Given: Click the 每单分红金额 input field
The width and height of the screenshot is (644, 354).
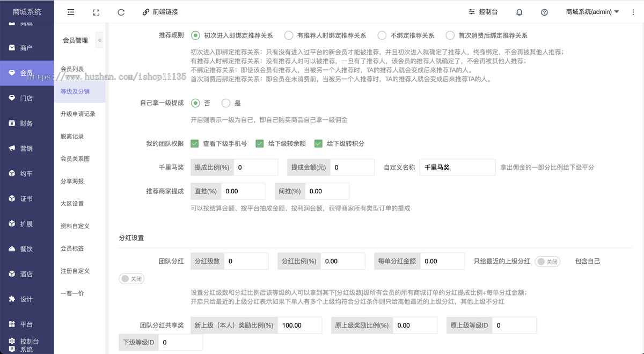Looking at the screenshot, I should coord(442,261).
